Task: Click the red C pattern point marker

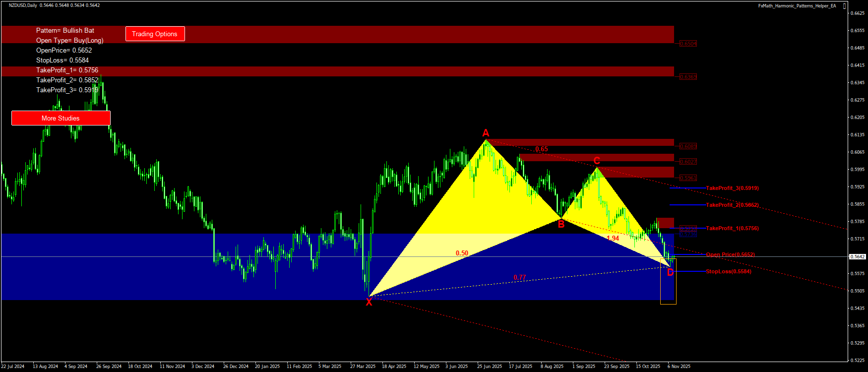Action: 597,161
